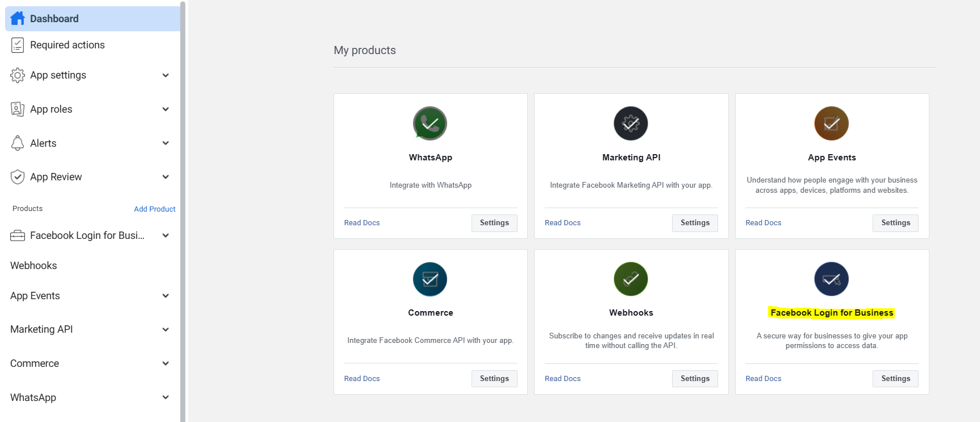Screen dimensions: 980x422
Task: Open Read Docs on Facebook Login for Business card
Action: click(x=763, y=379)
